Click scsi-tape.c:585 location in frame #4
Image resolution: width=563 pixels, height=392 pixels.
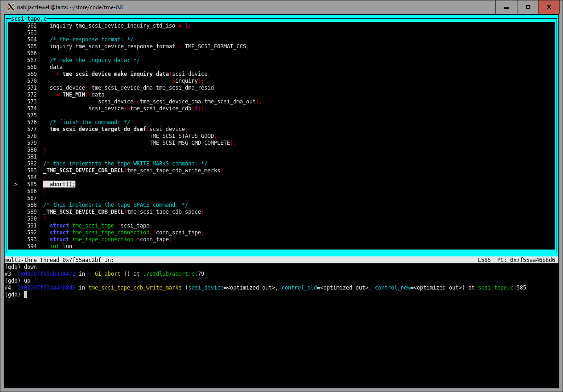click(x=502, y=288)
